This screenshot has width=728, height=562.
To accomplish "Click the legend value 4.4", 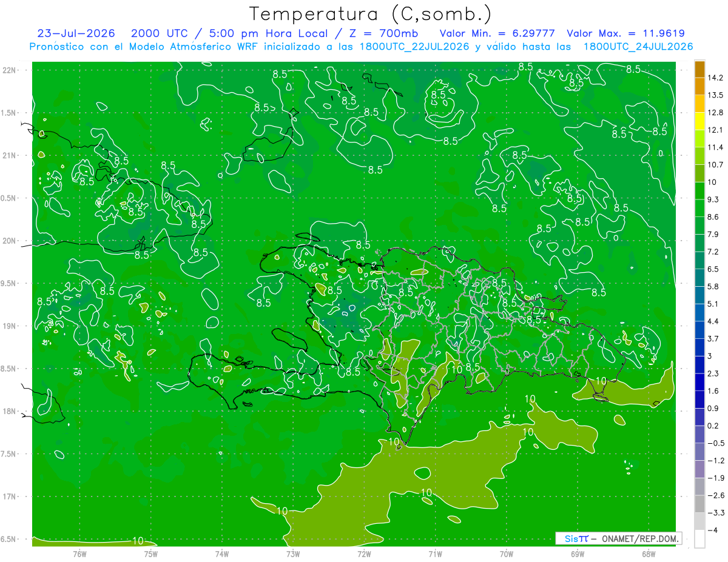I will point(714,321).
